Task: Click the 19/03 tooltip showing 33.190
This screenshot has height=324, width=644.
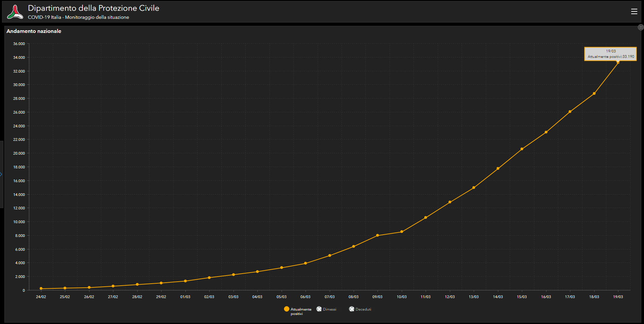Action: pyautogui.click(x=610, y=54)
